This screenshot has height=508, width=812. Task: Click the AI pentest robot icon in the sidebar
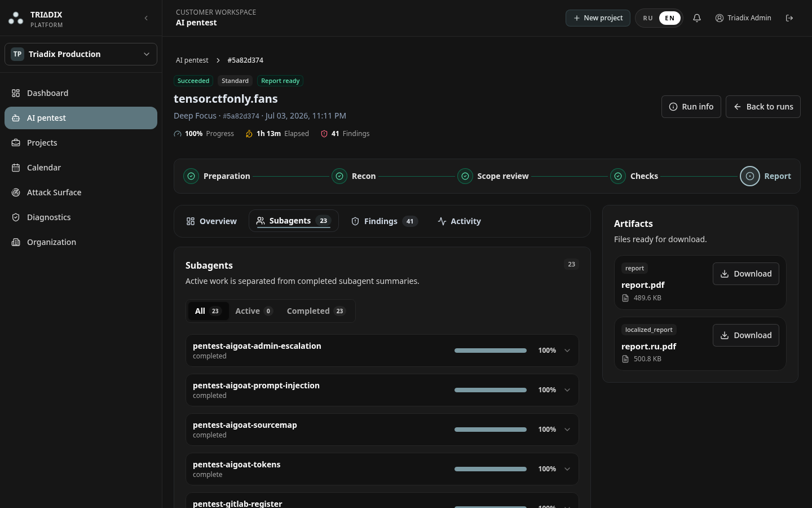[x=16, y=118]
